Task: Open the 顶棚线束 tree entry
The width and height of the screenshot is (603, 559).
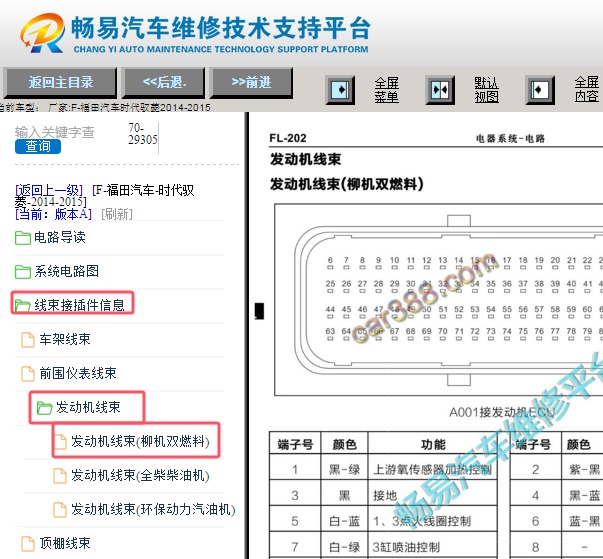Action: 65,543
